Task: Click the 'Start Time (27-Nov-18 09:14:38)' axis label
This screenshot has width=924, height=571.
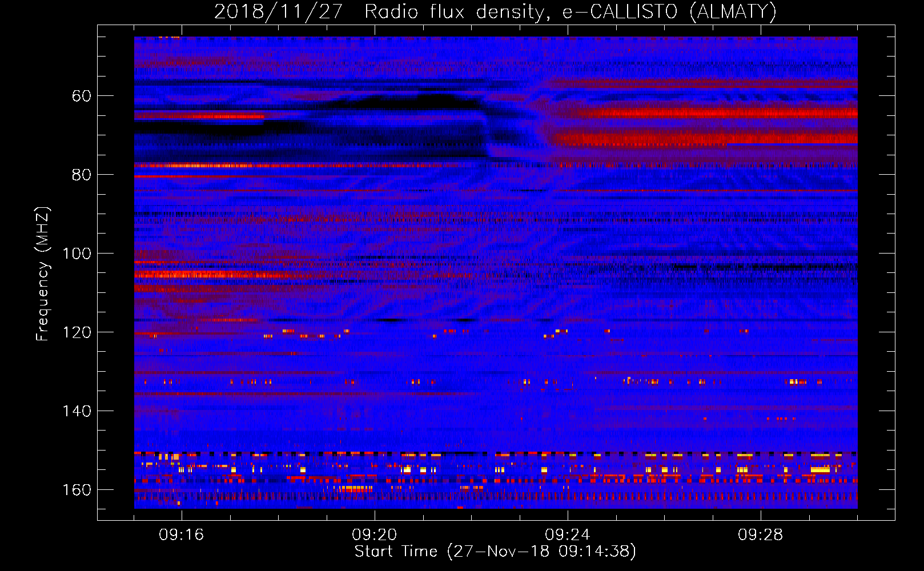Action: coord(495,552)
